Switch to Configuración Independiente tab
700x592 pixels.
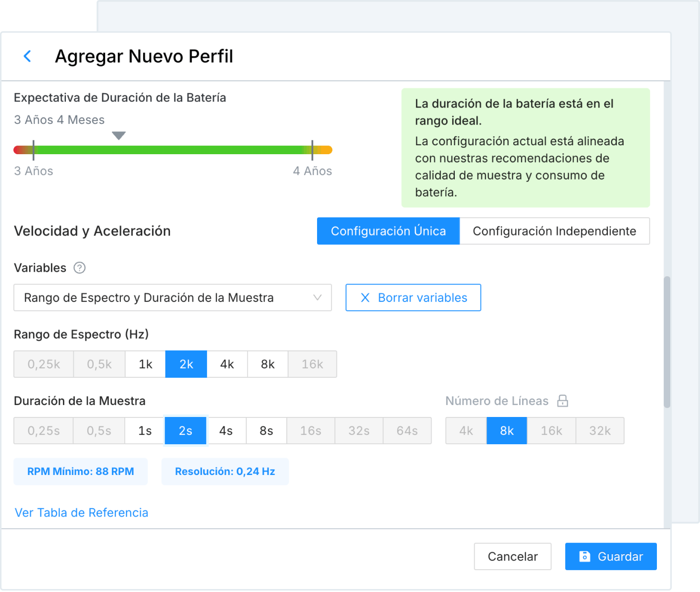pos(554,231)
